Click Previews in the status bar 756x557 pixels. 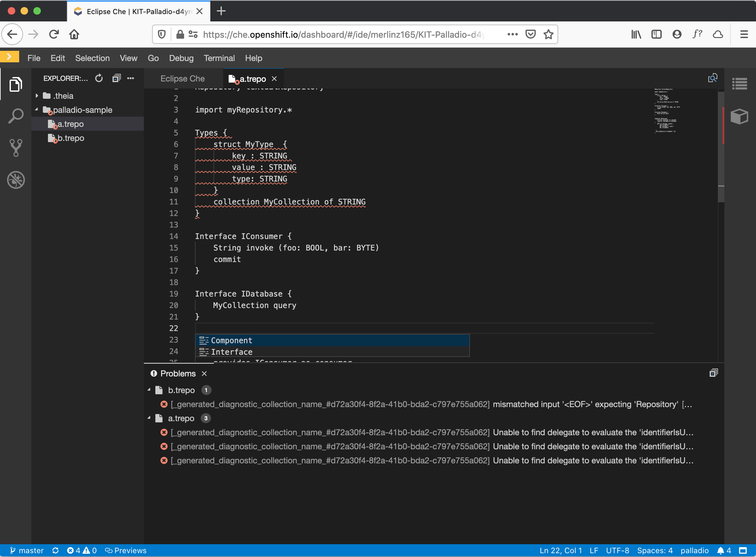point(126,551)
